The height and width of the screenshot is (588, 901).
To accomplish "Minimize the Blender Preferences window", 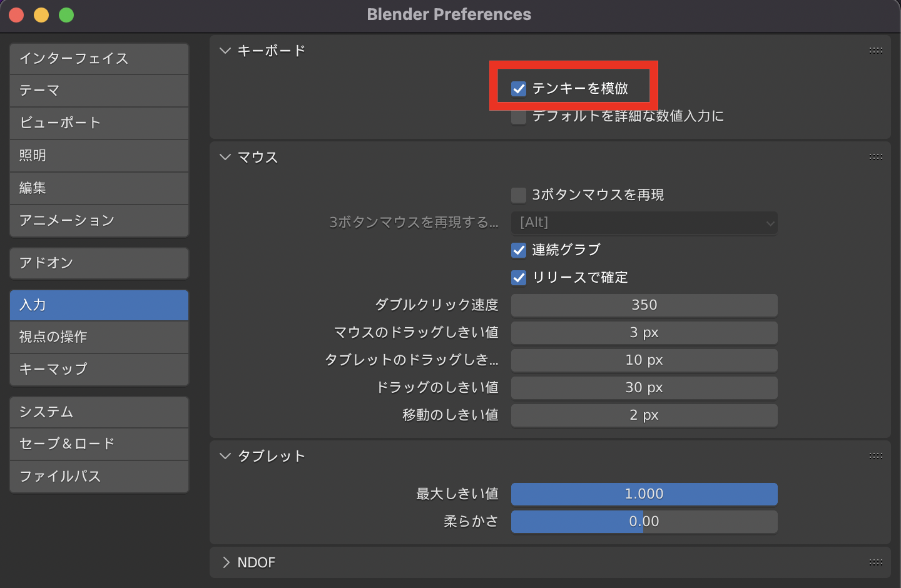I will [41, 15].
